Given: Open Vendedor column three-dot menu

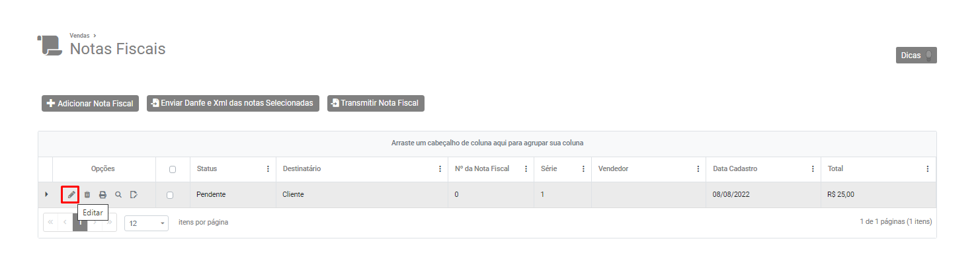Looking at the screenshot, I should [698, 169].
